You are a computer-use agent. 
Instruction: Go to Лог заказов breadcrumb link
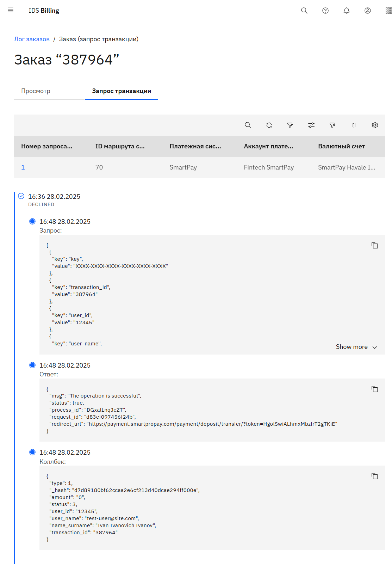[x=32, y=39]
